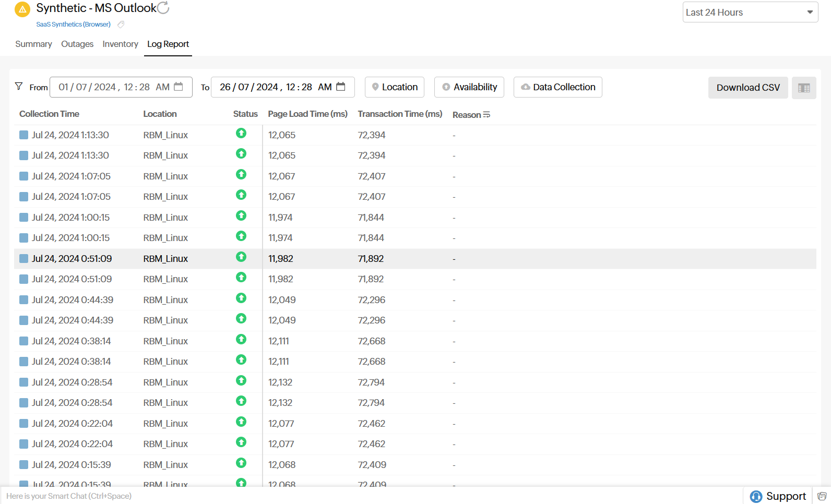Expand the Last 24 Hours dropdown
This screenshot has height=504, width=831.
click(750, 13)
